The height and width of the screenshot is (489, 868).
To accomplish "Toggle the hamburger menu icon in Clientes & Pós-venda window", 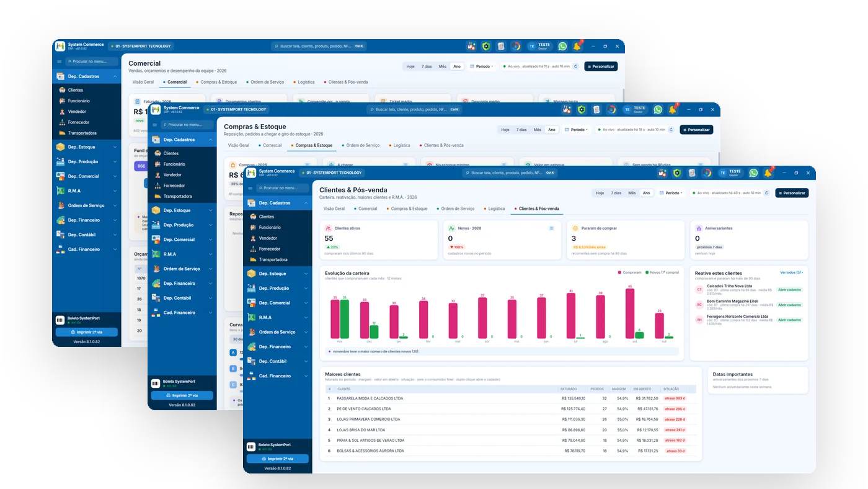I will [x=250, y=188].
